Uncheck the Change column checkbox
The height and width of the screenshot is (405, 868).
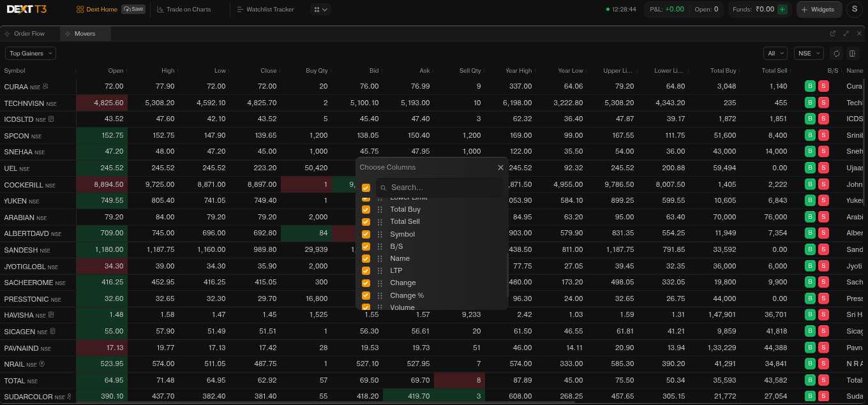tap(366, 283)
